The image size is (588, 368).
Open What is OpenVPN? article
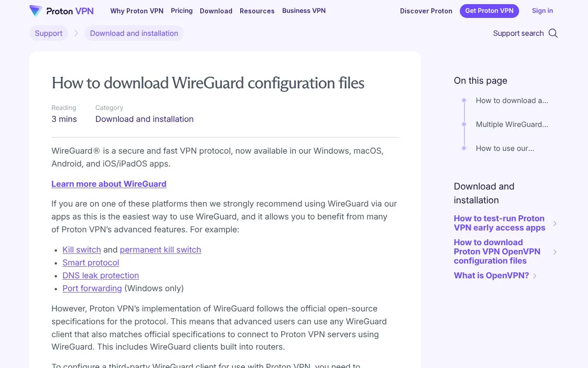coord(492,276)
